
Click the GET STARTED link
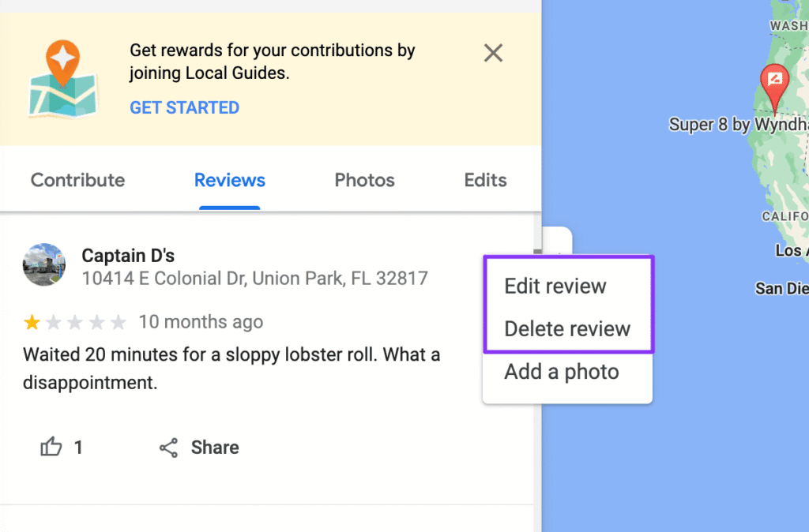(x=184, y=107)
